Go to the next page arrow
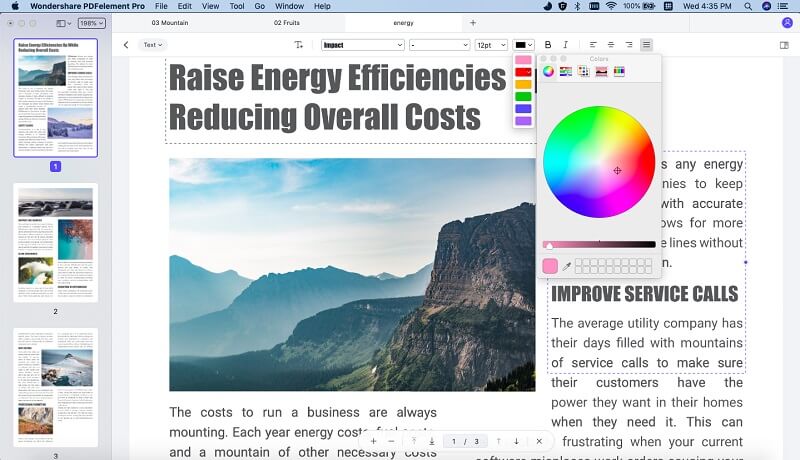 point(516,441)
